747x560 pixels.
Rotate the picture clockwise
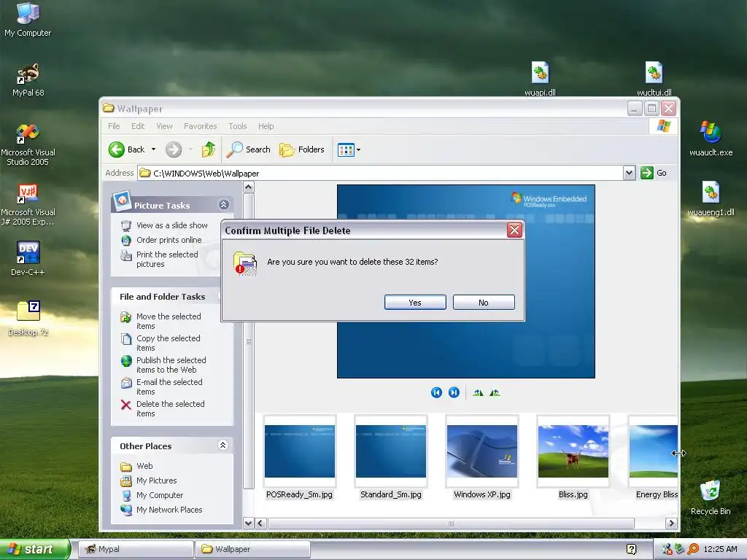(478, 392)
